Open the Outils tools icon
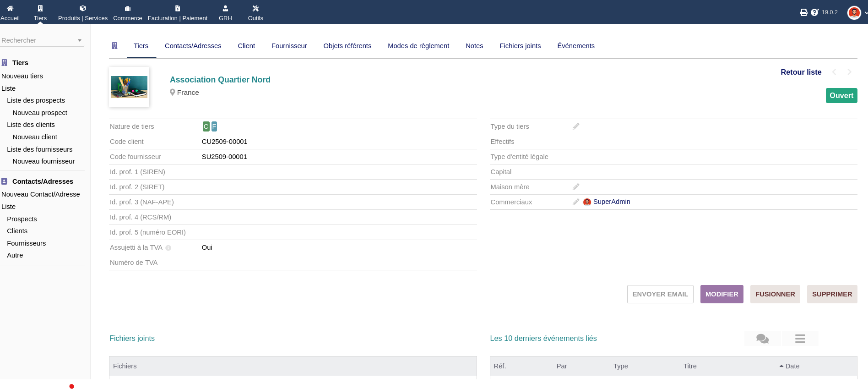 pos(255,8)
